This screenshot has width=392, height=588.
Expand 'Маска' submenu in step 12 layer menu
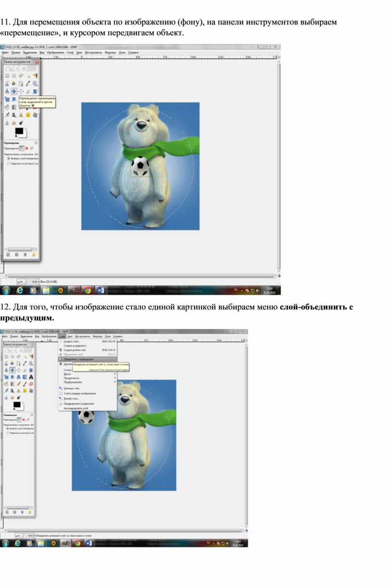(x=87, y=374)
